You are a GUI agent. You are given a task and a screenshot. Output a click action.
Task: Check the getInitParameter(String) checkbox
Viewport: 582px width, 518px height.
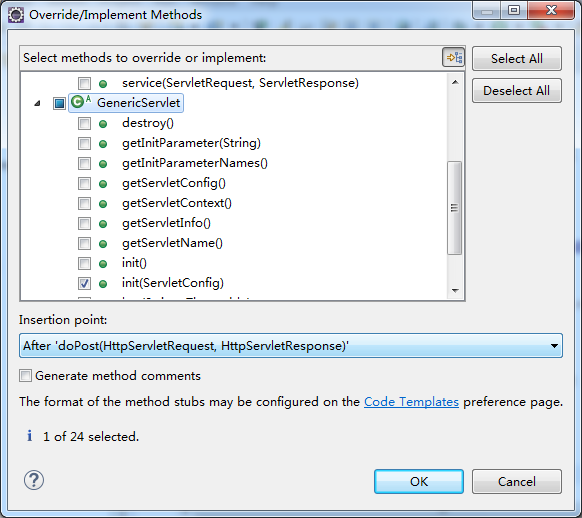(84, 143)
